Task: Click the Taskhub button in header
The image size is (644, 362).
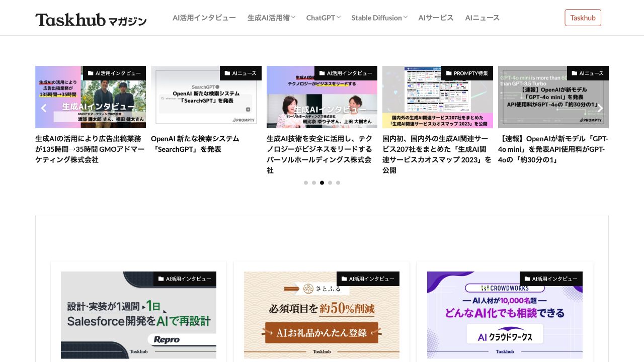Action: point(583,18)
